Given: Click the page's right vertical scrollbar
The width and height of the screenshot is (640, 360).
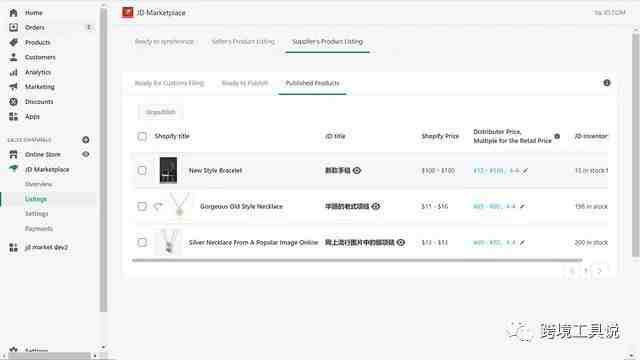Looking at the screenshot, I should point(636,145).
